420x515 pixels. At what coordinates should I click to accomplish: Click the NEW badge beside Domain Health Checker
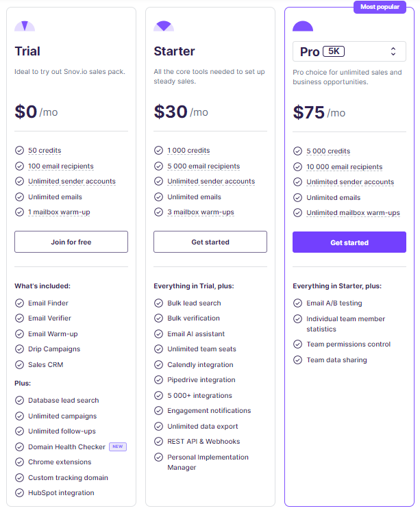118,447
